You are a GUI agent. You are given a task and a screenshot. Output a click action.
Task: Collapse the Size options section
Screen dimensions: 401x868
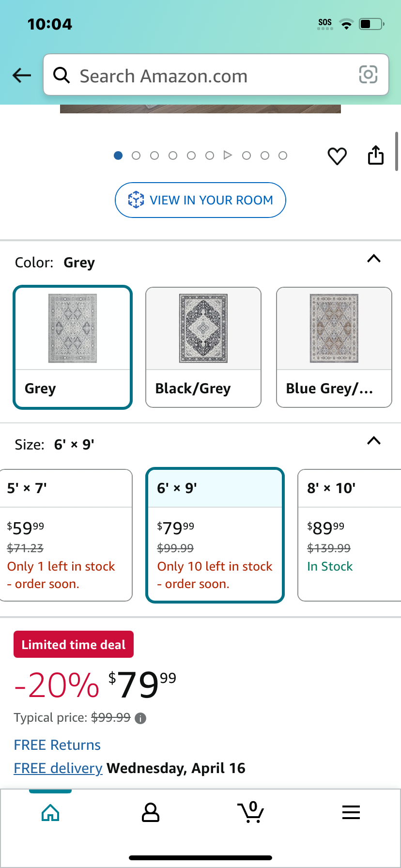[374, 441]
